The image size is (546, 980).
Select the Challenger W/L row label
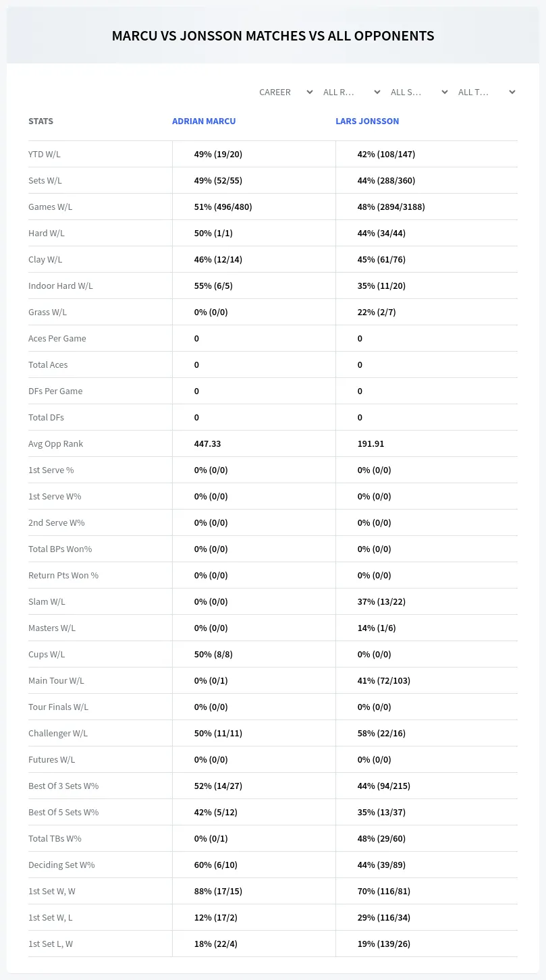[x=58, y=733]
